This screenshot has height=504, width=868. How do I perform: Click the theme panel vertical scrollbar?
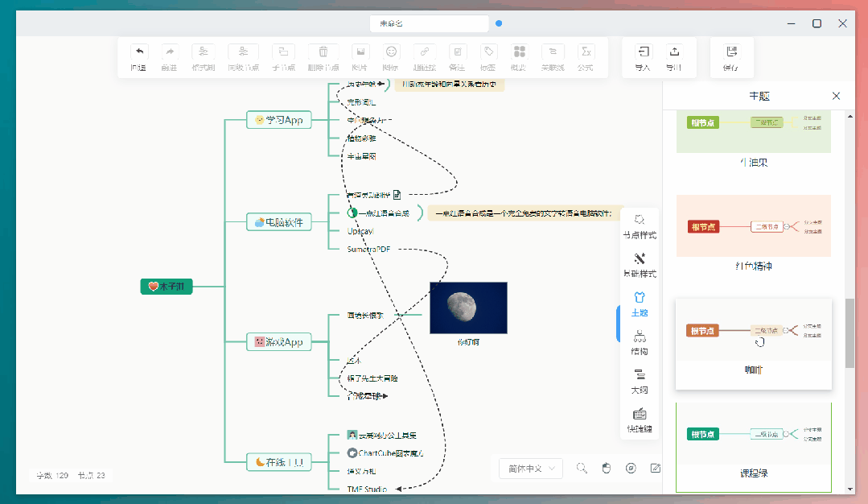(849, 333)
